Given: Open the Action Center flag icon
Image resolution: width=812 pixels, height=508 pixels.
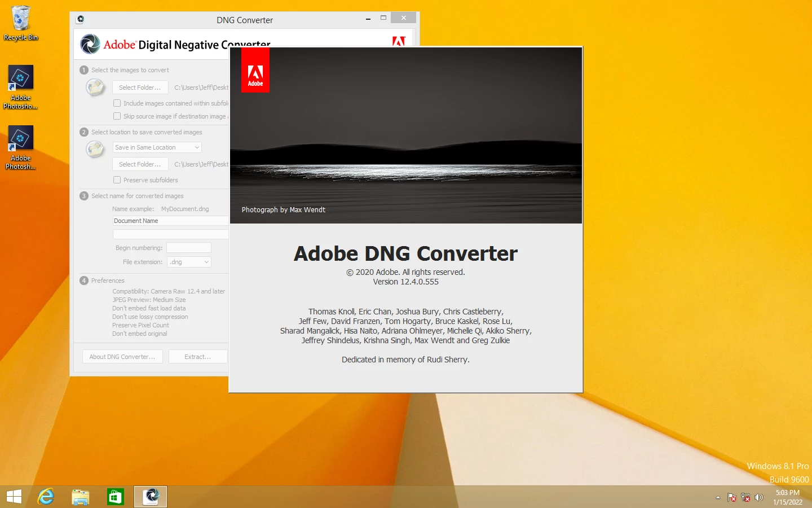Looking at the screenshot, I should click(732, 497).
